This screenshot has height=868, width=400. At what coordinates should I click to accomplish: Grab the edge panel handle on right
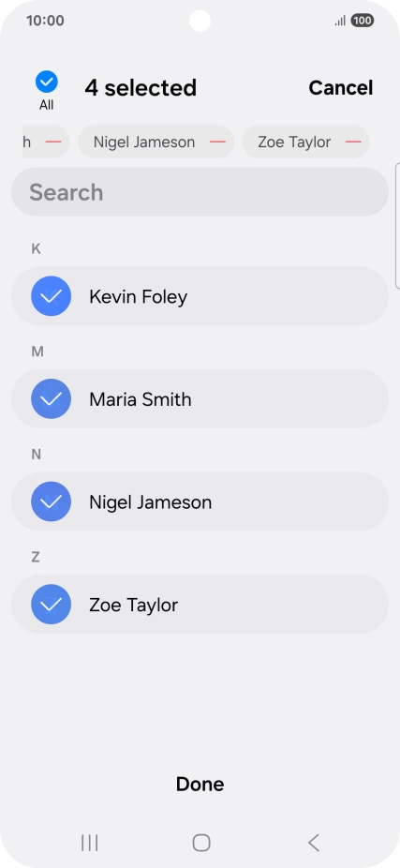point(397,226)
